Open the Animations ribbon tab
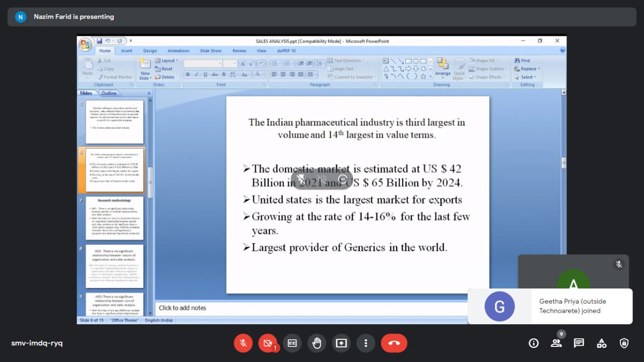This screenshot has width=644, height=362. click(x=179, y=51)
